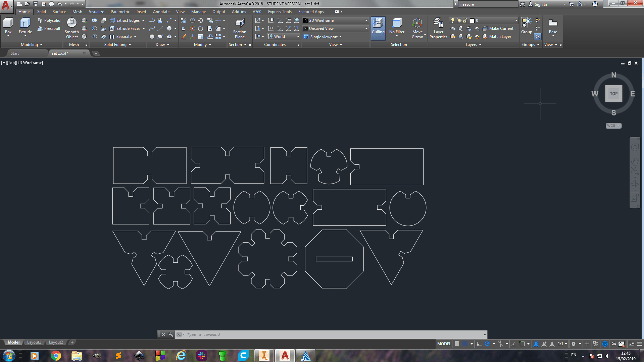644x362 pixels.
Task: Activate the Extrude tool
Action: [x=25, y=26]
